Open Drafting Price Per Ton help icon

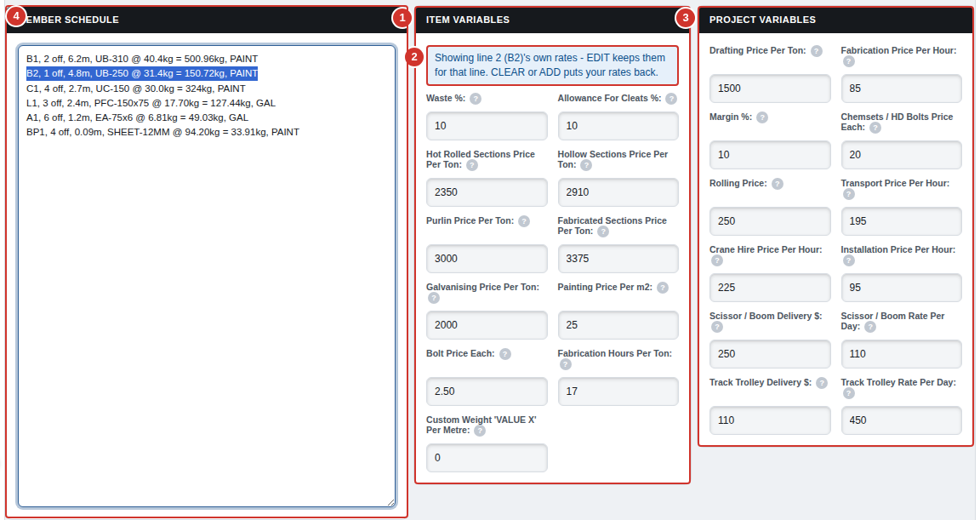click(817, 51)
